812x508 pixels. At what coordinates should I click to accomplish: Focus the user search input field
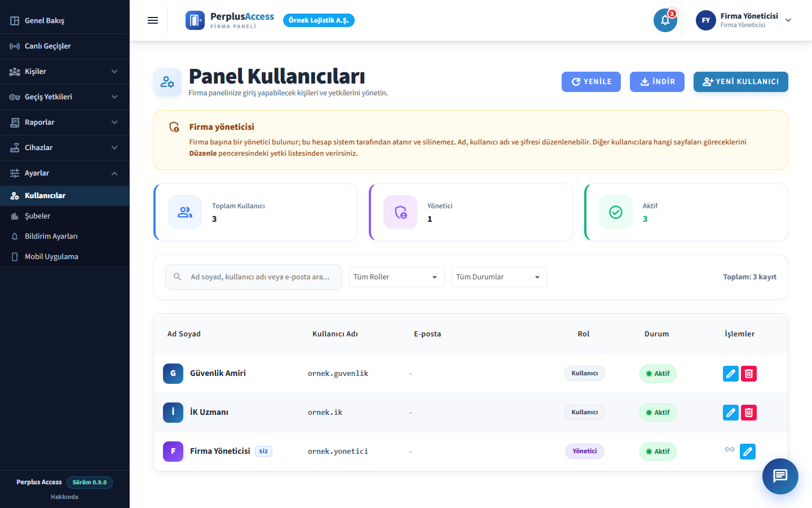254,277
